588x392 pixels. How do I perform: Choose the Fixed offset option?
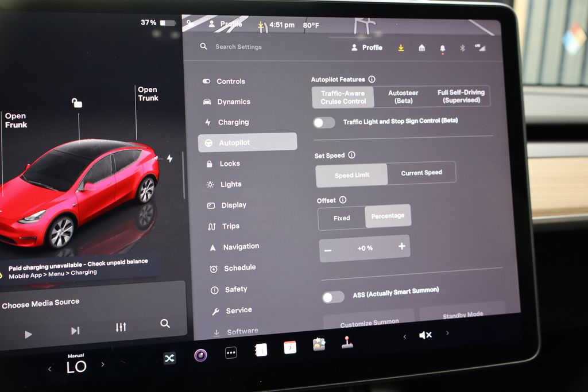[x=342, y=218]
